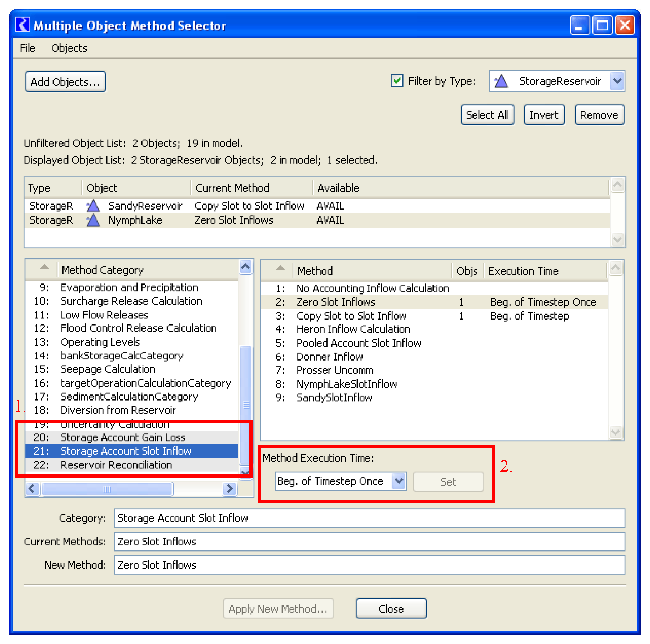Click the Method column sort arrow icon

pyautogui.click(x=280, y=268)
